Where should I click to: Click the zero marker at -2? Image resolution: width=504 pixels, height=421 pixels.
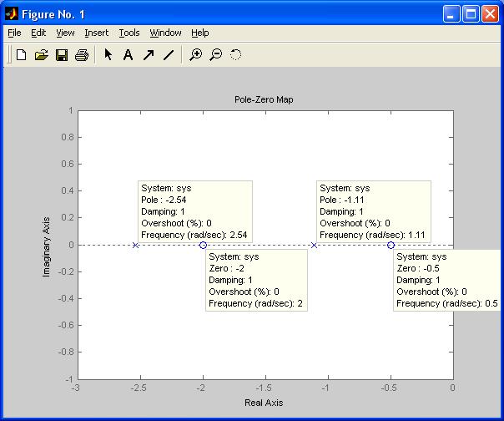203,245
